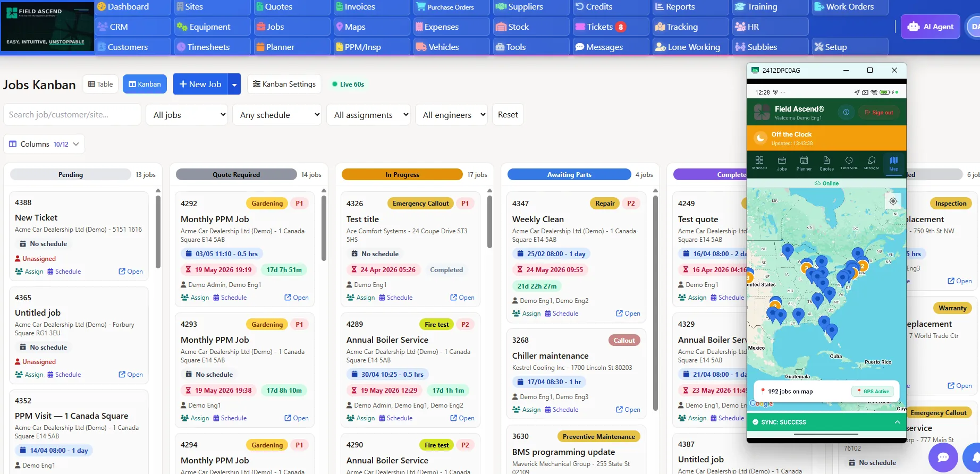Reset the kanban filters

[508, 114]
